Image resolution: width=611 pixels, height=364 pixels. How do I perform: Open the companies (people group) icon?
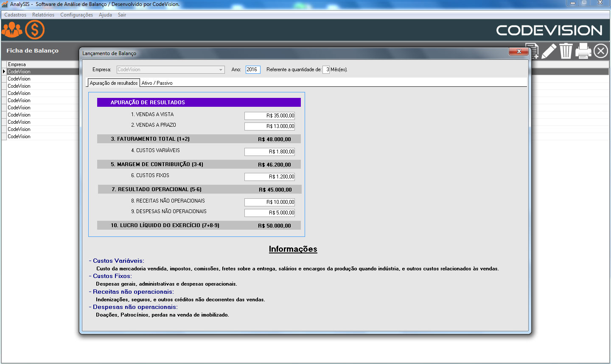[x=12, y=30]
